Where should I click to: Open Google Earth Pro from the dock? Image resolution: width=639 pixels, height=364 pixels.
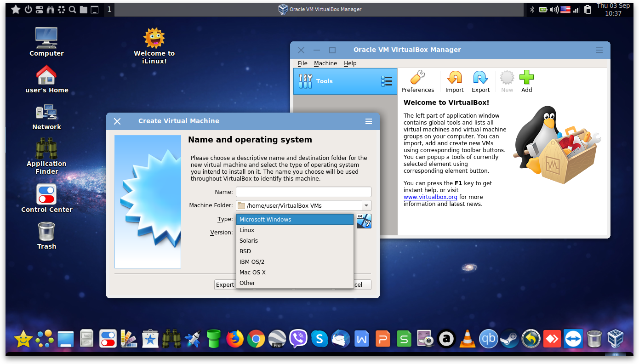pos(277,339)
